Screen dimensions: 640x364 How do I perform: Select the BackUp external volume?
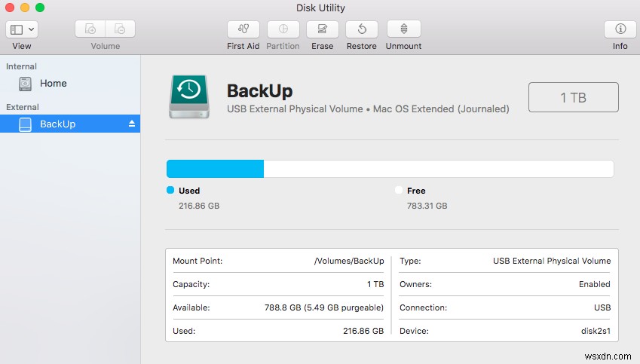coord(70,124)
